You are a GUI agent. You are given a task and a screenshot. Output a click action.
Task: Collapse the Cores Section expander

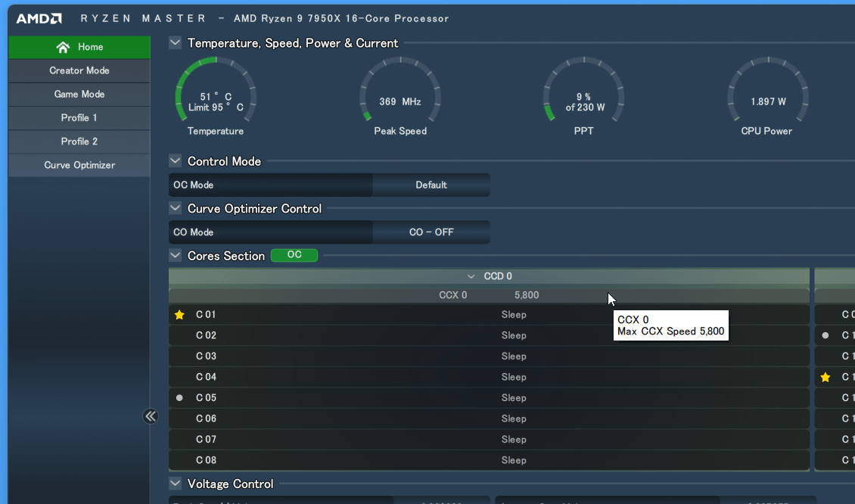pos(175,255)
